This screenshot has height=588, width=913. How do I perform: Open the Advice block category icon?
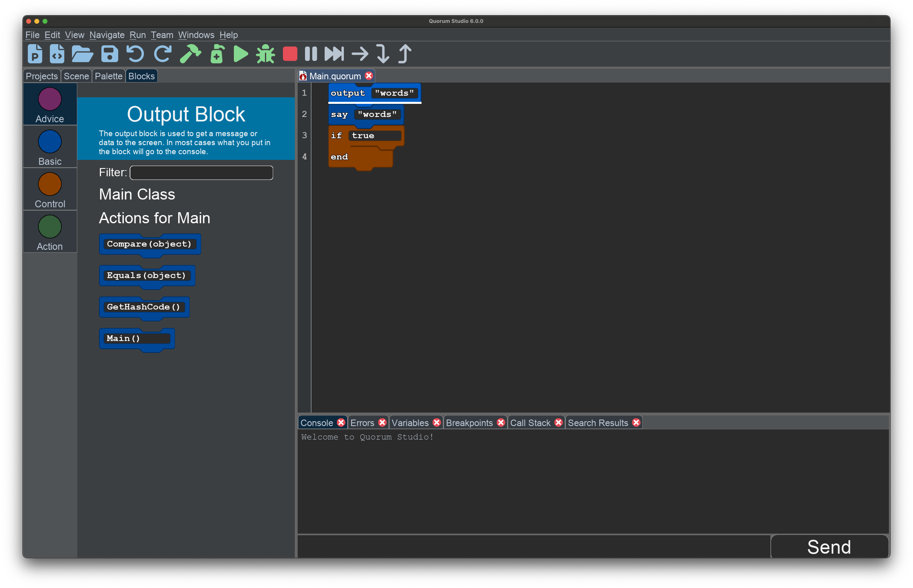click(x=49, y=99)
